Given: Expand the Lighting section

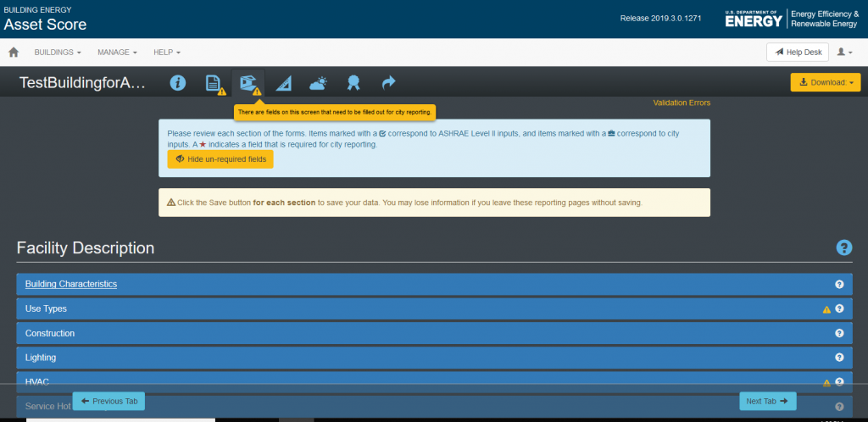Looking at the screenshot, I should click(434, 358).
